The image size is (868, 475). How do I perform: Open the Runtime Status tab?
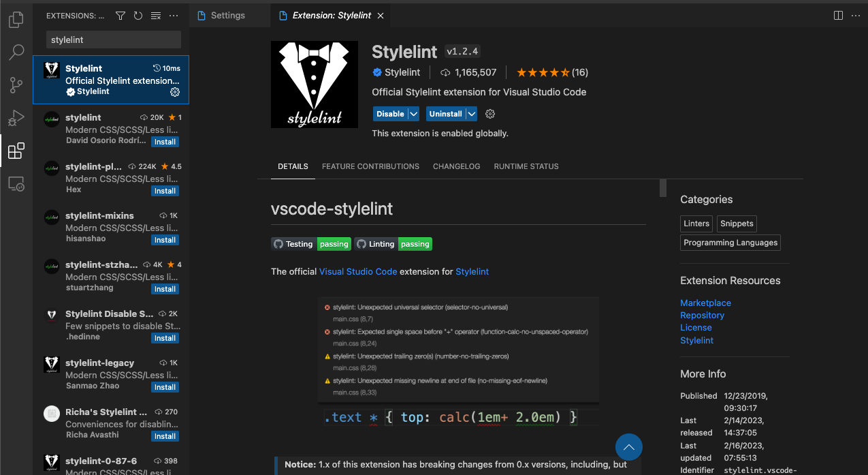pyautogui.click(x=526, y=166)
